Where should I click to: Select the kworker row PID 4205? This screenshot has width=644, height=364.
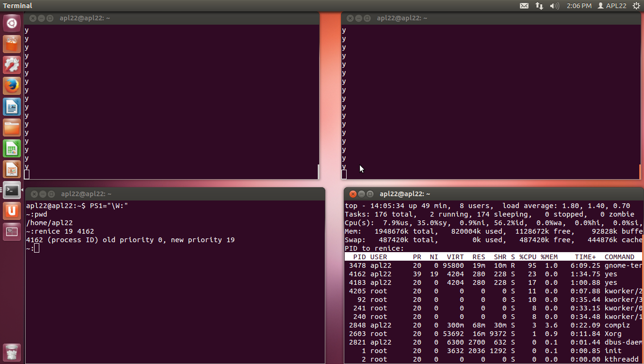click(493, 291)
